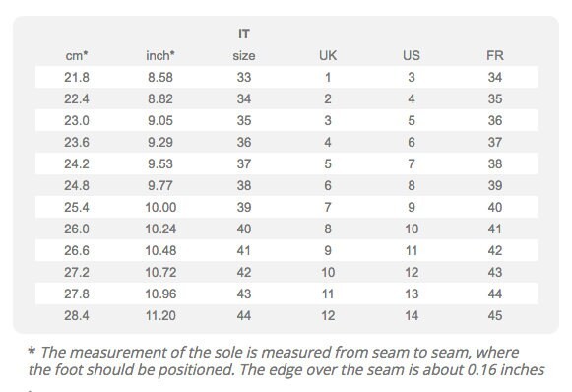This screenshot has width=572, height=392.
Task: Click the 8.82 inch value
Action: [x=160, y=98]
